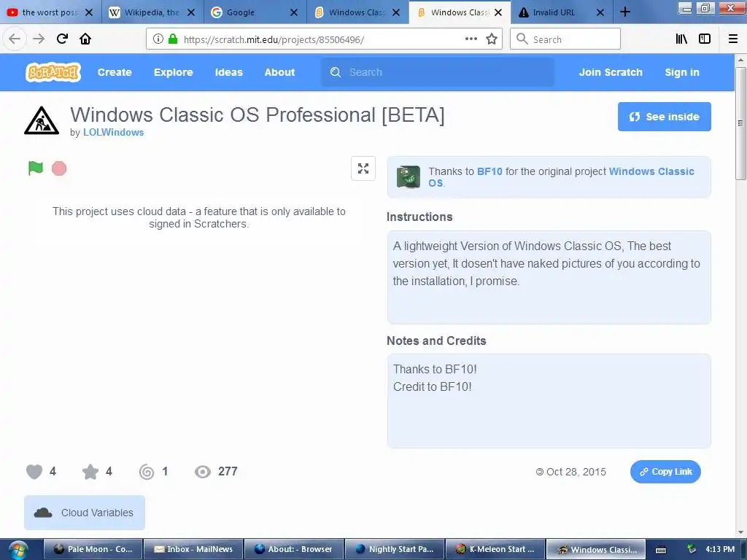Switch to Nightly Start Page taskbar window

395,550
